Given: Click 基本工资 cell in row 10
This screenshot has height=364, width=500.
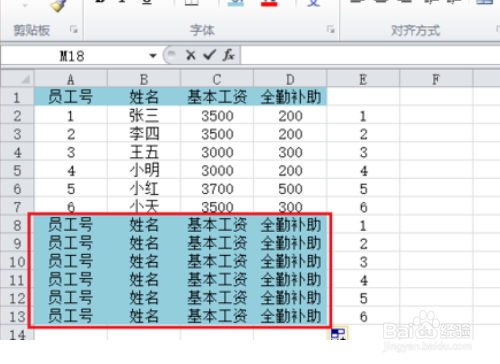Looking at the screenshot, I should (x=217, y=262).
